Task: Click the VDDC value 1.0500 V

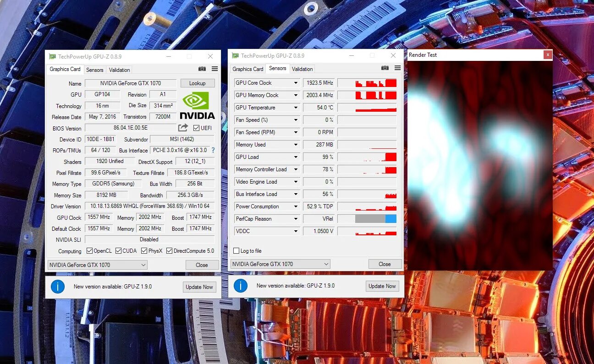Action: pos(319,231)
